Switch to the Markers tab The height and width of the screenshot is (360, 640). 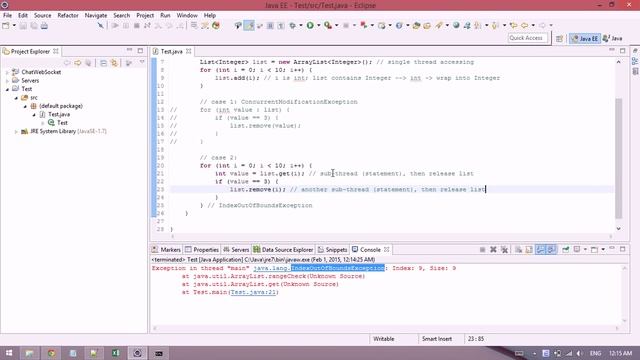point(166,249)
